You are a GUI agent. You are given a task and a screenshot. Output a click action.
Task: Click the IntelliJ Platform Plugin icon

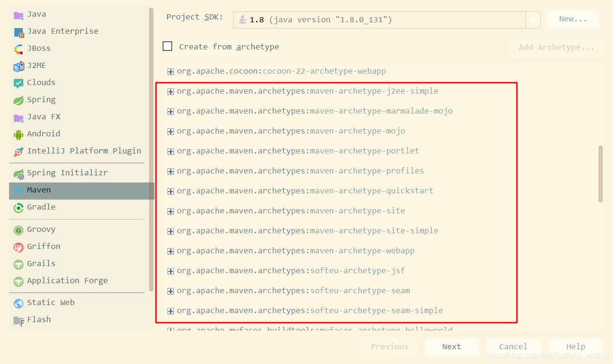click(19, 152)
